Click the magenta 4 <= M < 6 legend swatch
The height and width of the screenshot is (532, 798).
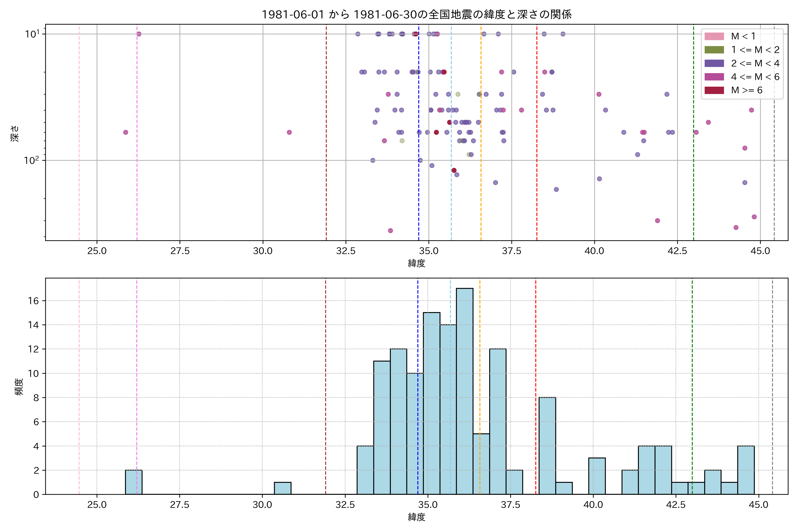click(x=714, y=77)
